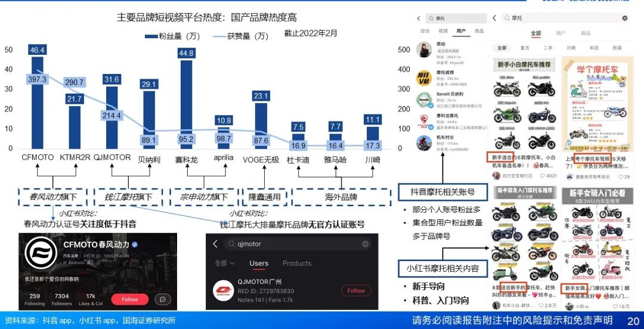Viewport: 644px width, 329px height.
Task: Tap the back arrow in Douyin search
Action: (x=419, y=18)
